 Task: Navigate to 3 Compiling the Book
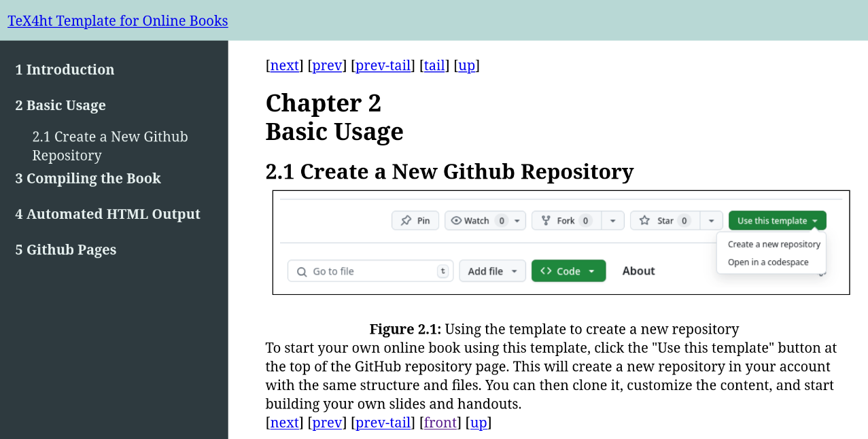[88, 178]
